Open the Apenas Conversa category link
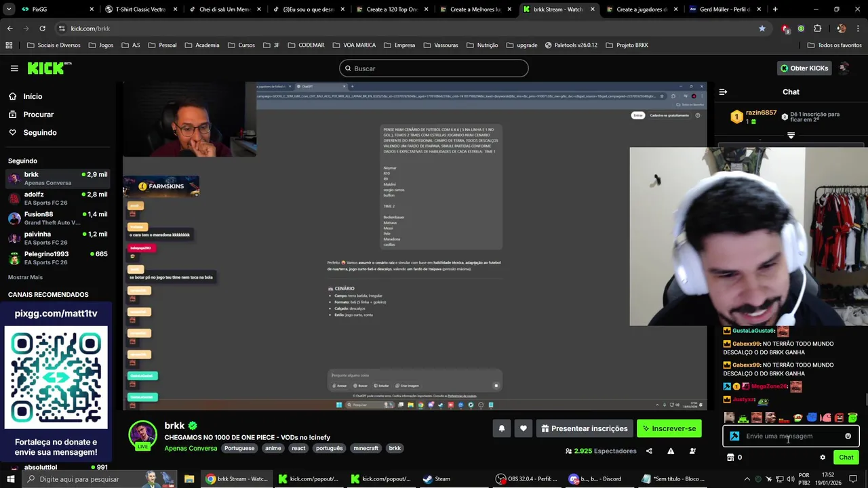 191,448
